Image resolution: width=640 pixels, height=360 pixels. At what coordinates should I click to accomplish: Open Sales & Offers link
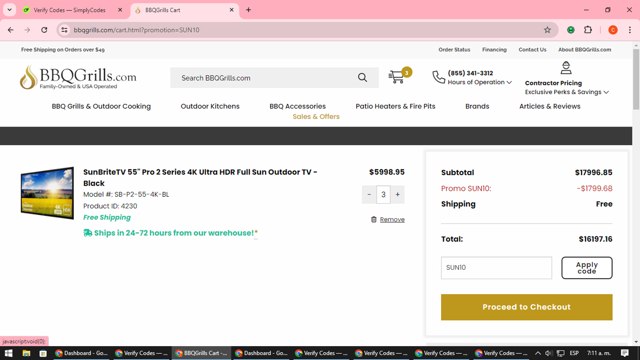click(316, 116)
